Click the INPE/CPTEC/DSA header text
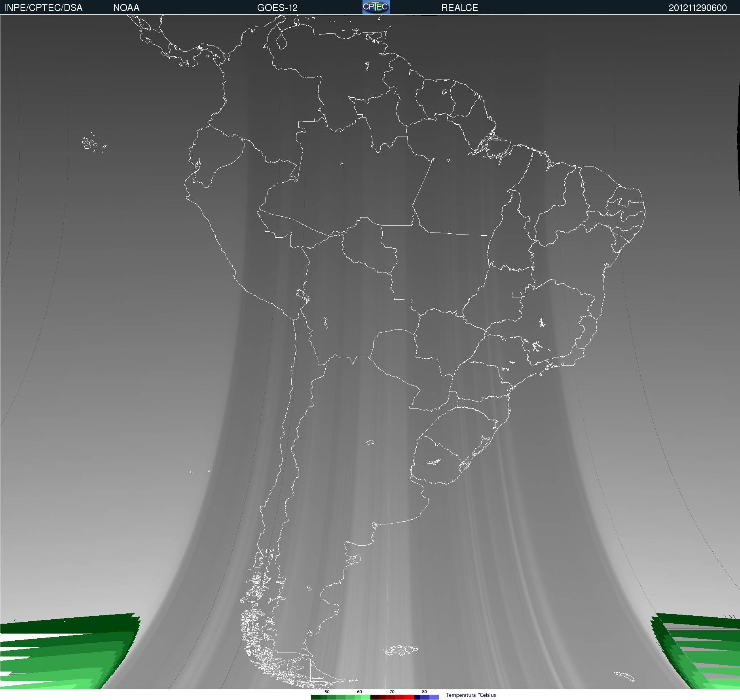 point(43,8)
